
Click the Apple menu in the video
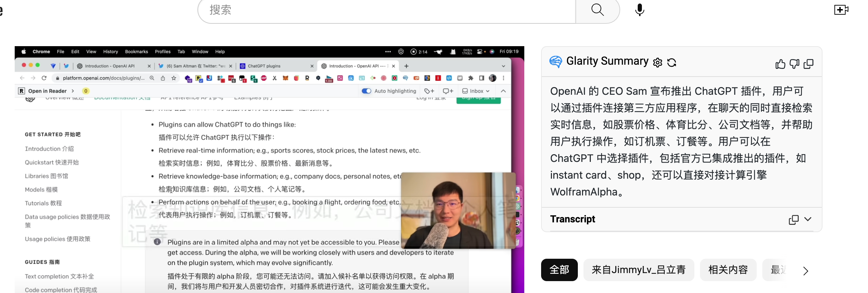click(x=24, y=51)
